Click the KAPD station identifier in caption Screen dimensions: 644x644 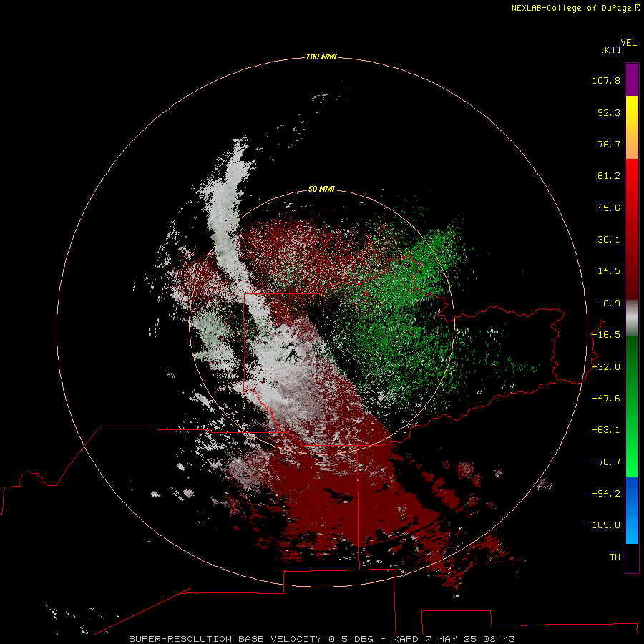(x=406, y=639)
